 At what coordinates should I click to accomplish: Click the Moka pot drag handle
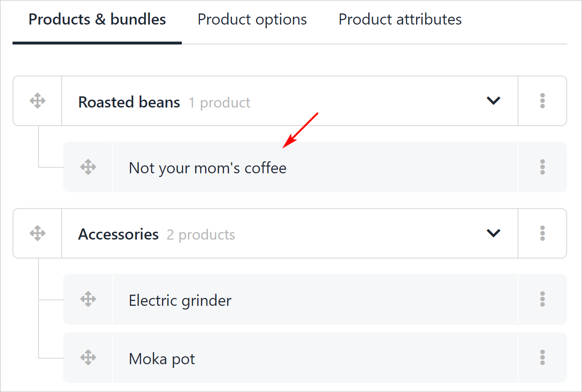(x=88, y=358)
